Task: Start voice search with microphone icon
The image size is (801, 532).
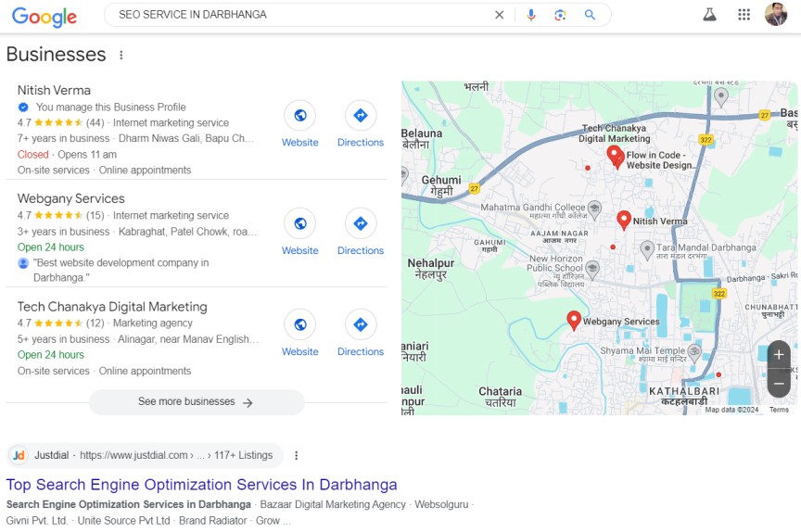Action: 531,15
